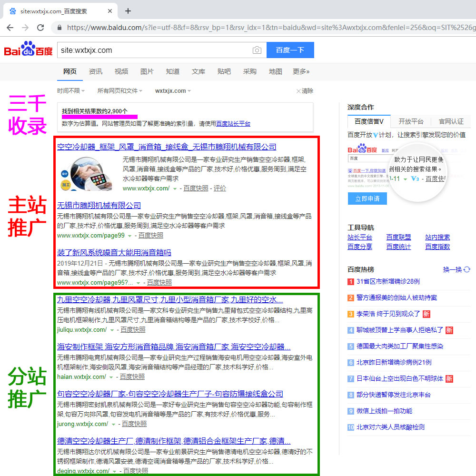This screenshot has height=476, width=476.
Task: Expand arrow next to www.wxtxjx.com/ URL
Action: pos(175,189)
